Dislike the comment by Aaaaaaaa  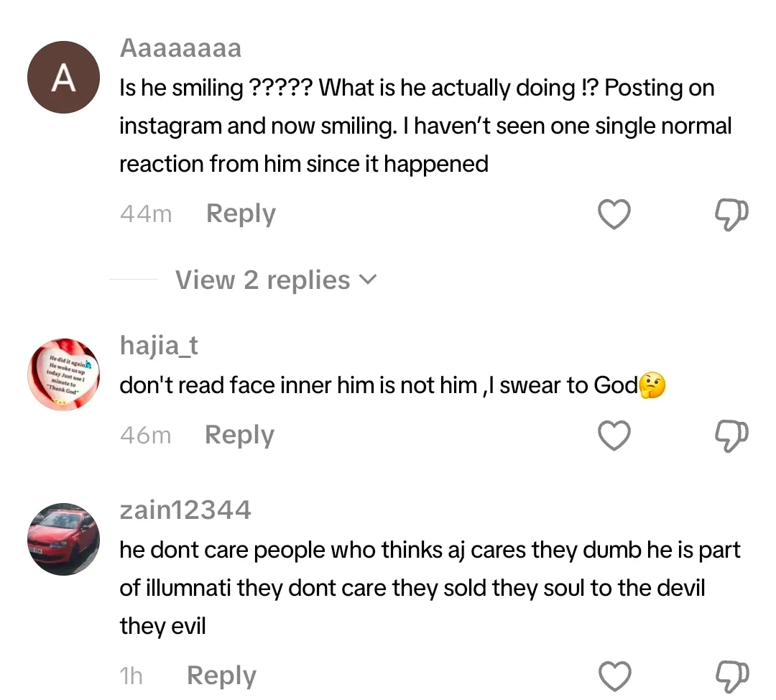pyautogui.click(x=732, y=215)
